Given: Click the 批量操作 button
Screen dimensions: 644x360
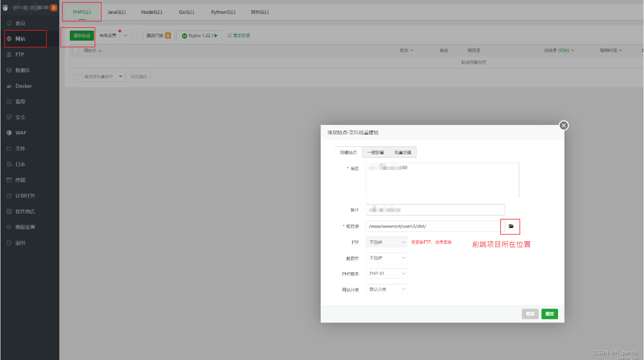Looking at the screenshot, I should (139, 76).
